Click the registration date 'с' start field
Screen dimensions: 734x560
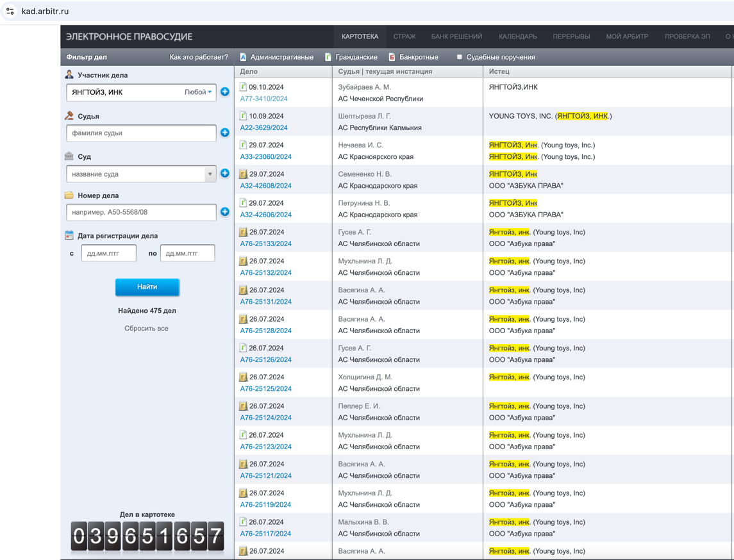pyautogui.click(x=108, y=253)
